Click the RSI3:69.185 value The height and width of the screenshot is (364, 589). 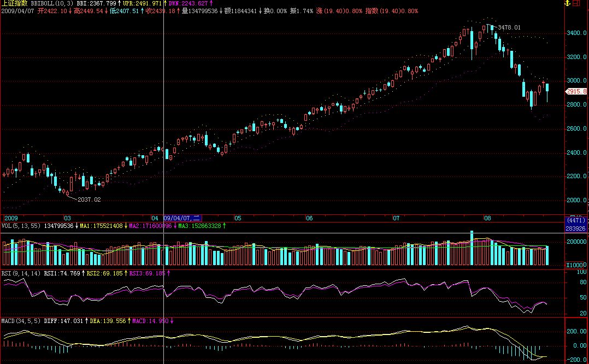[148, 273]
